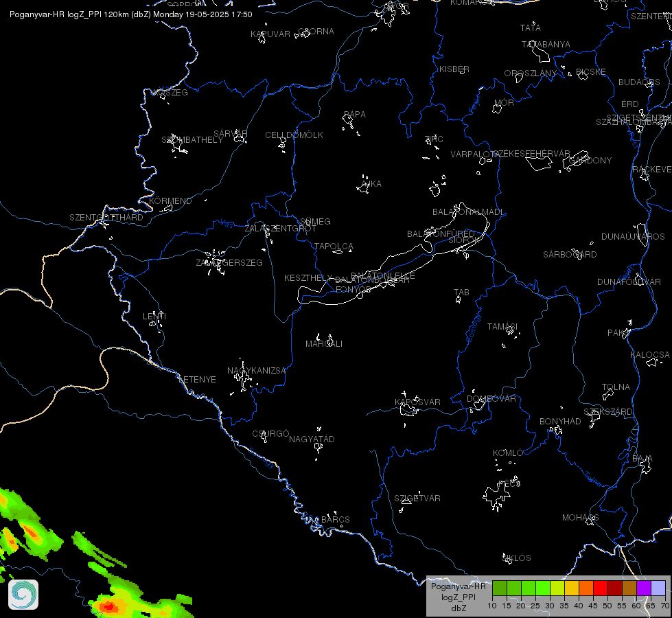Screen dimensions: 672x618
Task: Click the PAKS city label
Action: point(618,333)
